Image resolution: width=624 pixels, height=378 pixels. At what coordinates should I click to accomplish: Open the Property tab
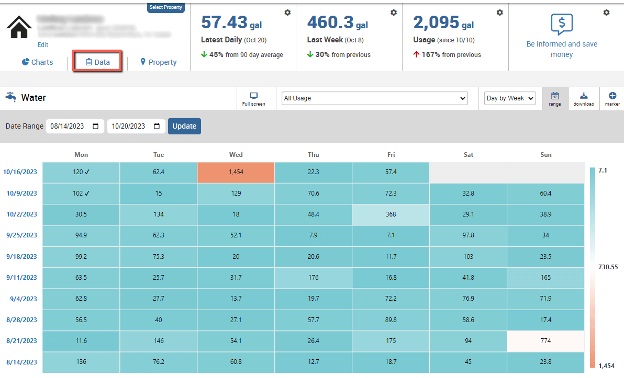(158, 62)
